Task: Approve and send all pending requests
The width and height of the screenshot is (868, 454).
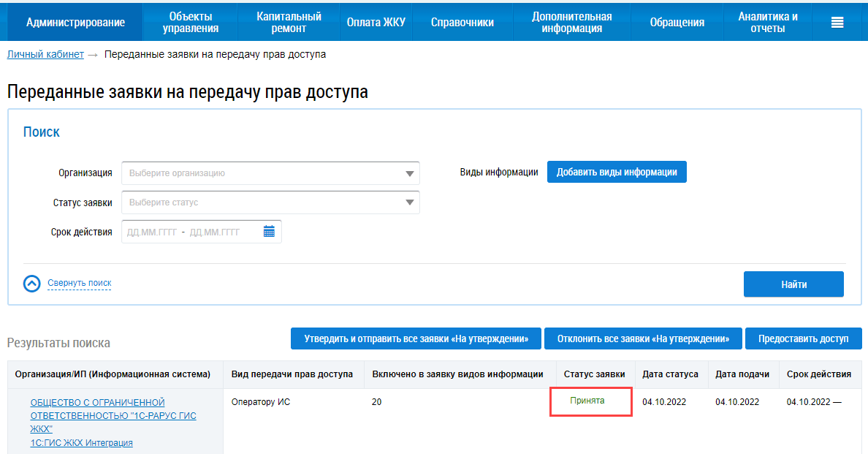Action: (x=416, y=339)
